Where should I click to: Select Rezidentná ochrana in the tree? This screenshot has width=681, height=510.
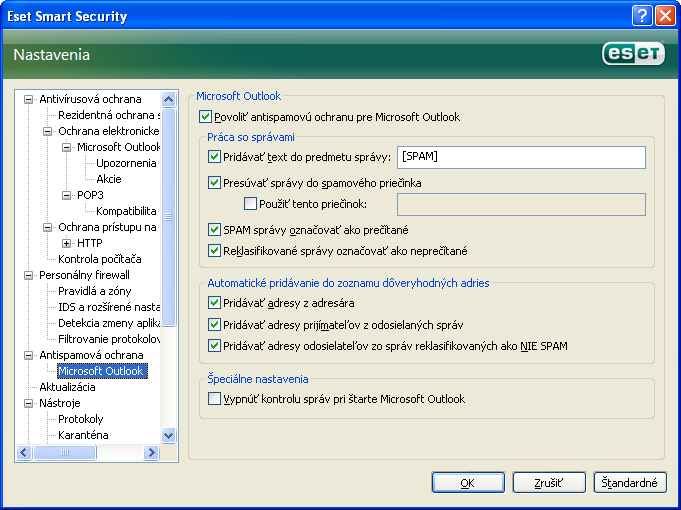pyautogui.click(x=109, y=115)
